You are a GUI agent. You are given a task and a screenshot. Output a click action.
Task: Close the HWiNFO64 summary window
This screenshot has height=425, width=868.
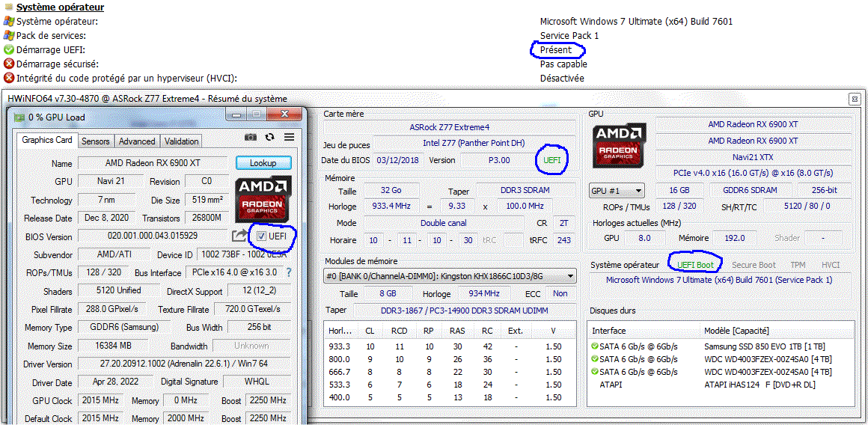tap(855, 99)
